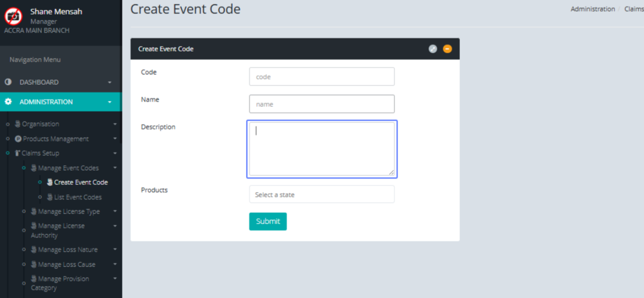Collapse the Manage Event Codes submenu arrow
The image size is (644, 298).
[115, 168]
